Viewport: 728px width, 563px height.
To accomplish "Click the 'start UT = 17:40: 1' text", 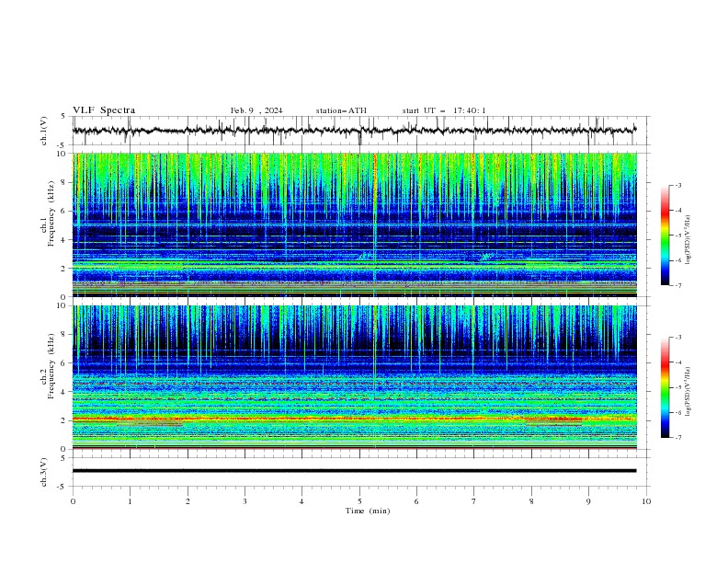I will [x=444, y=110].
